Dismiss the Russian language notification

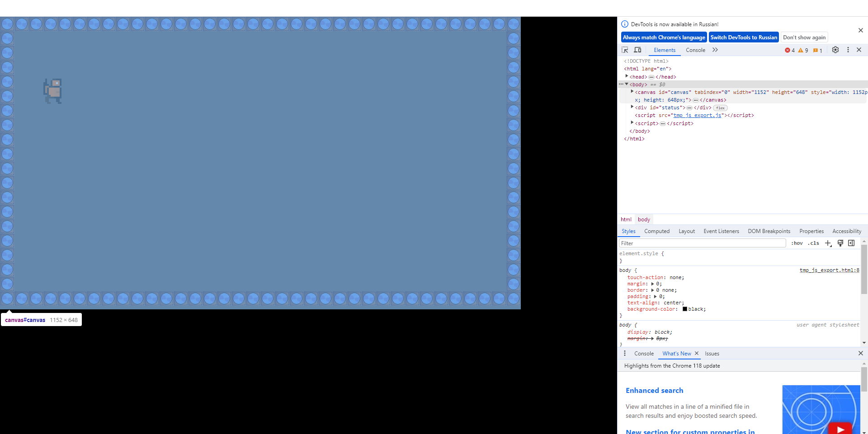(860, 30)
